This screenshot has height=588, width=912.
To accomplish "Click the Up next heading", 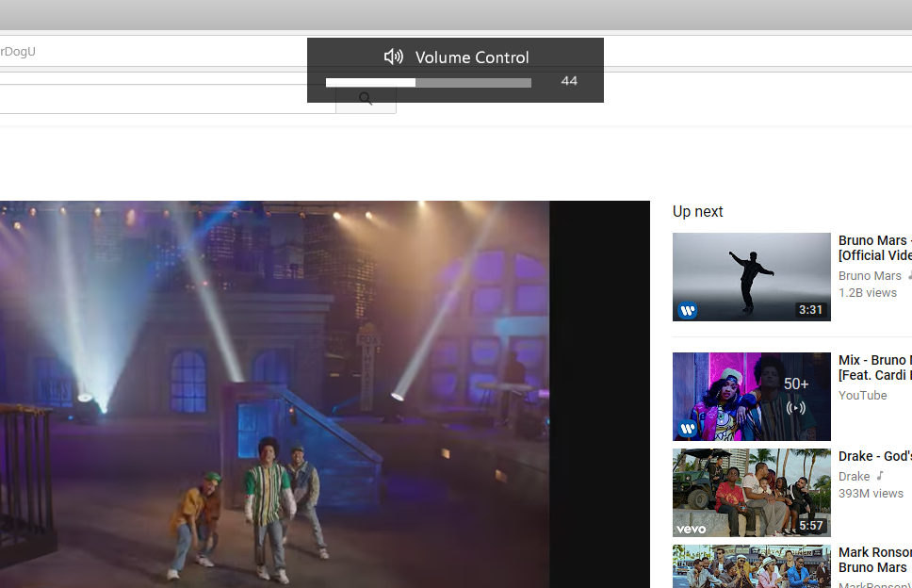I will [697, 212].
